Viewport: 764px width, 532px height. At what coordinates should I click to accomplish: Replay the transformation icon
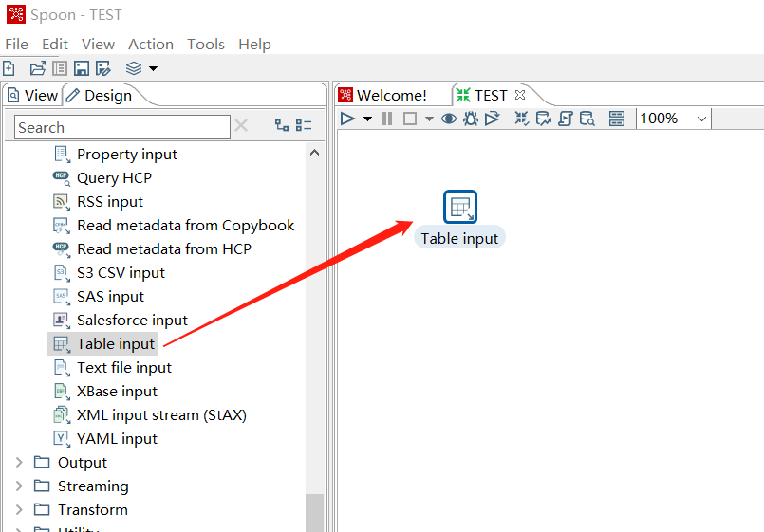click(493, 119)
